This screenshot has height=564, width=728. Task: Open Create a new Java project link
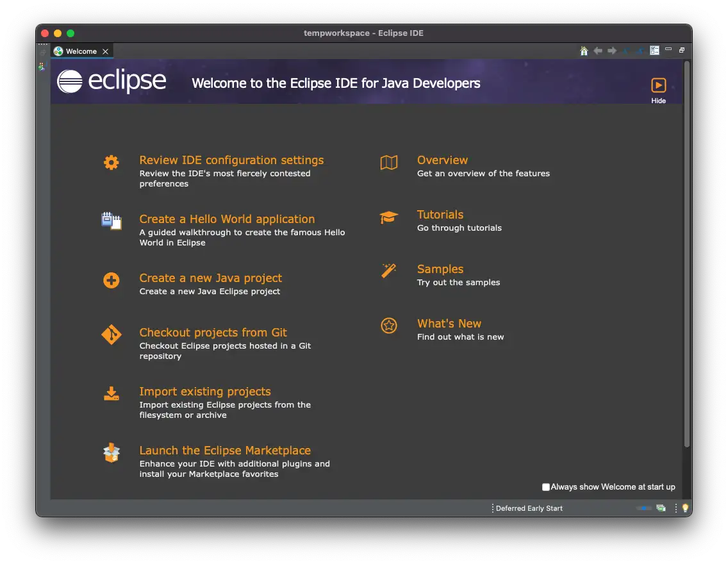(x=210, y=278)
